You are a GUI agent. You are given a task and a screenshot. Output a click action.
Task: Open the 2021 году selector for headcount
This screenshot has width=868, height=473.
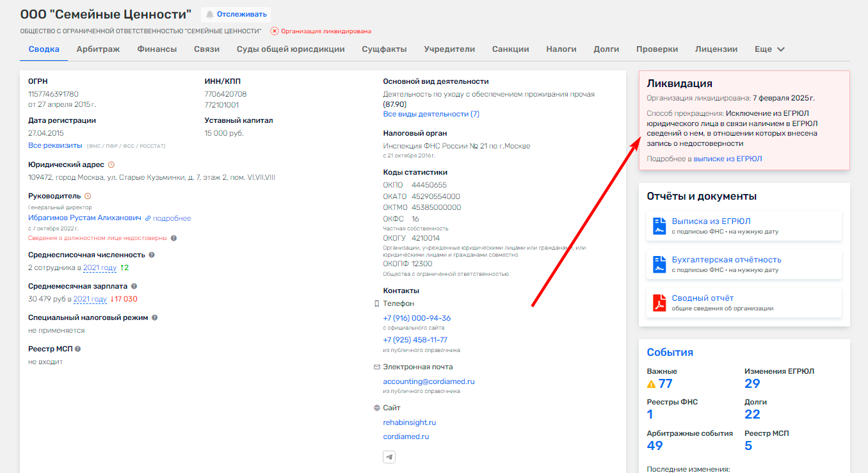tap(100, 268)
